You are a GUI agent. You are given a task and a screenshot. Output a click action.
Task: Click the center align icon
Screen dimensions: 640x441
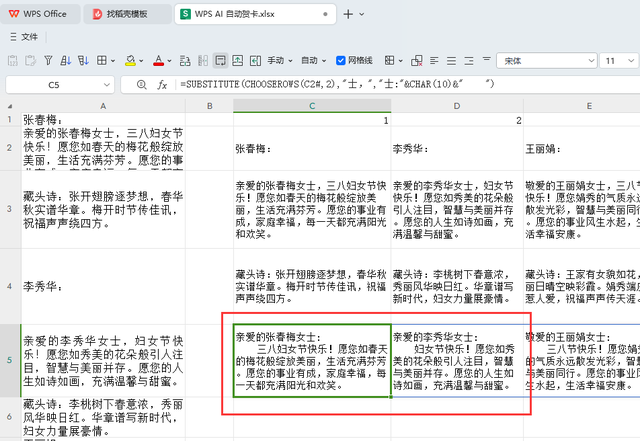click(x=451, y=61)
